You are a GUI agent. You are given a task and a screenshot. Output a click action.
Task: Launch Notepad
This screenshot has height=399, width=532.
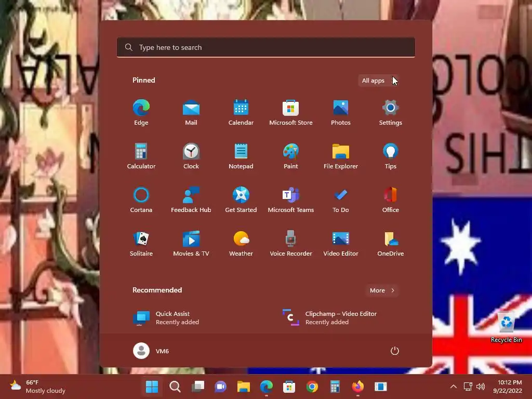point(241,156)
